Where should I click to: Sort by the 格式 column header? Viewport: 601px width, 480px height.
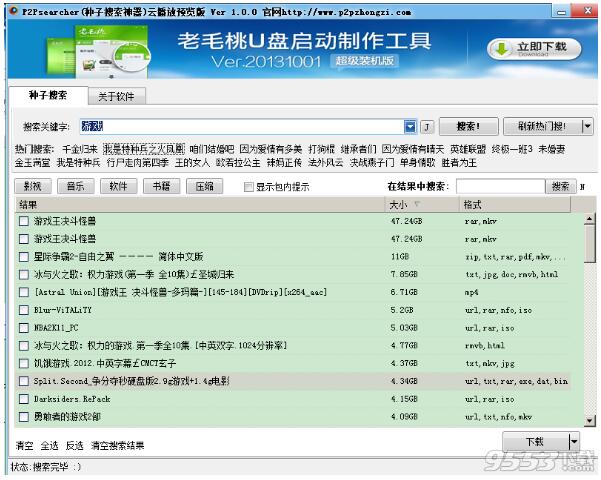click(515, 204)
